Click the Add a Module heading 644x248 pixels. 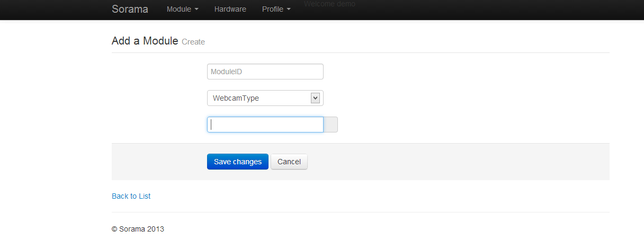point(145,41)
